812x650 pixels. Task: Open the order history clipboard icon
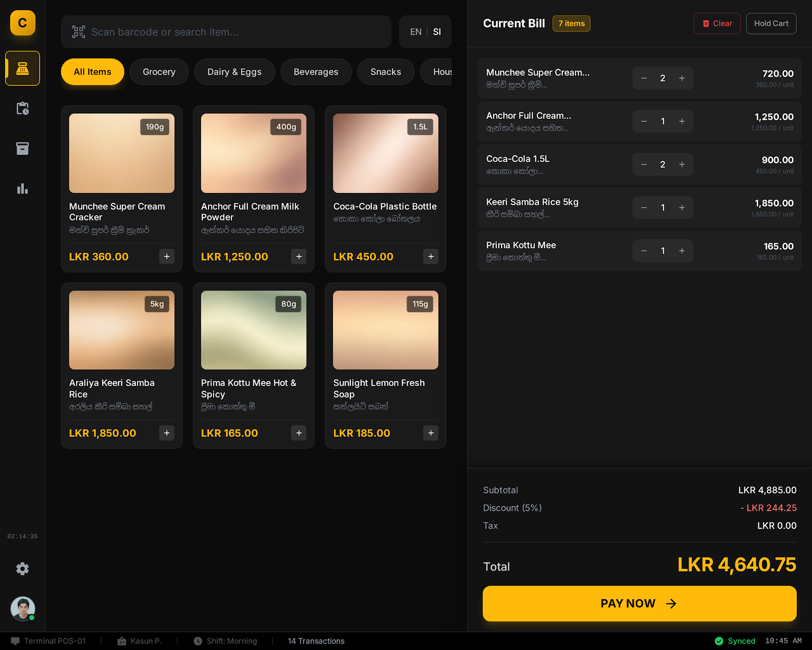(x=22, y=108)
